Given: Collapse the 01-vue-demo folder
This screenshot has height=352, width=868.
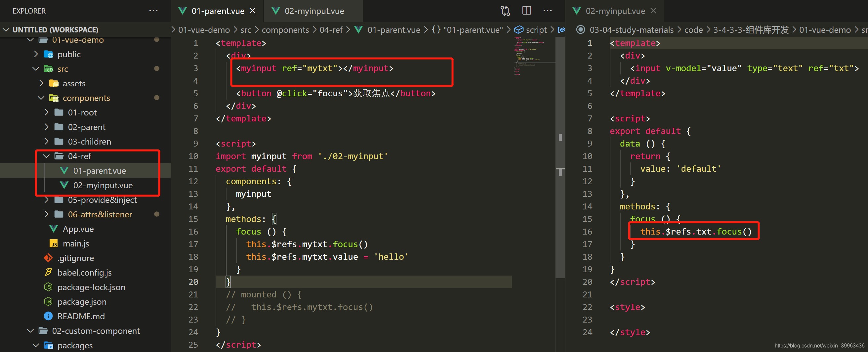Looking at the screenshot, I should click(x=30, y=40).
